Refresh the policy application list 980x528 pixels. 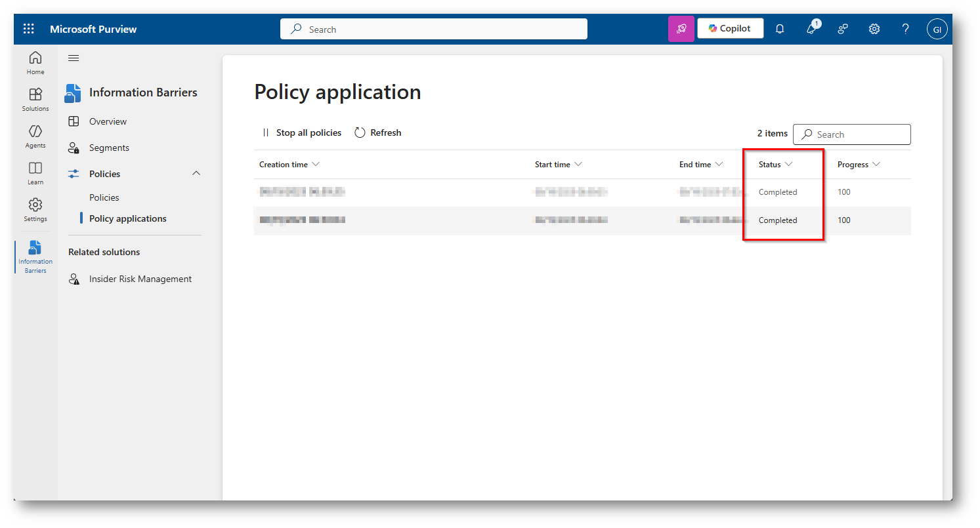coord(378,132)
